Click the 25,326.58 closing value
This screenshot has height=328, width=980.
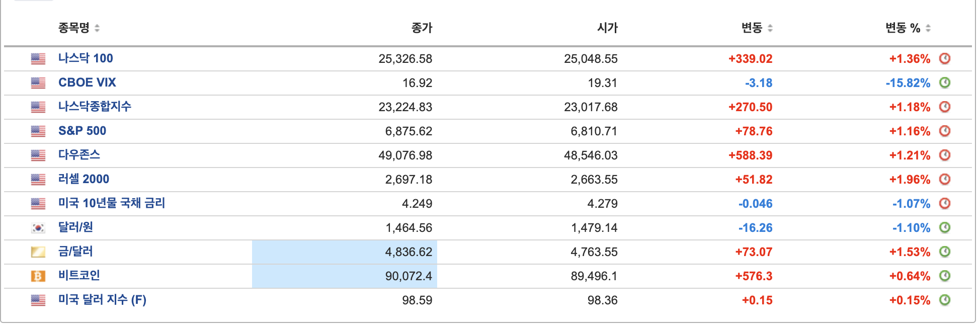click(x=405, y=59)
